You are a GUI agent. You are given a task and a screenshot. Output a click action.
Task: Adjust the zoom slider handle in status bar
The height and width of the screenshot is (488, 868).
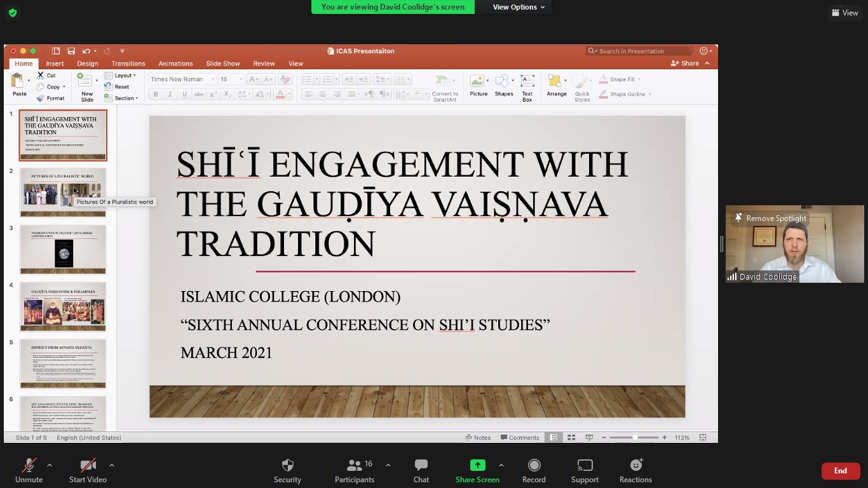tap(635, 437)
